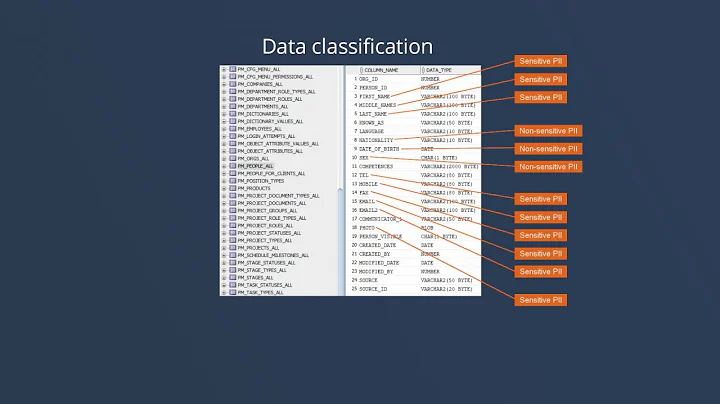Click the TEL column name cell
720x404 pixels.
tap(364, 175)
